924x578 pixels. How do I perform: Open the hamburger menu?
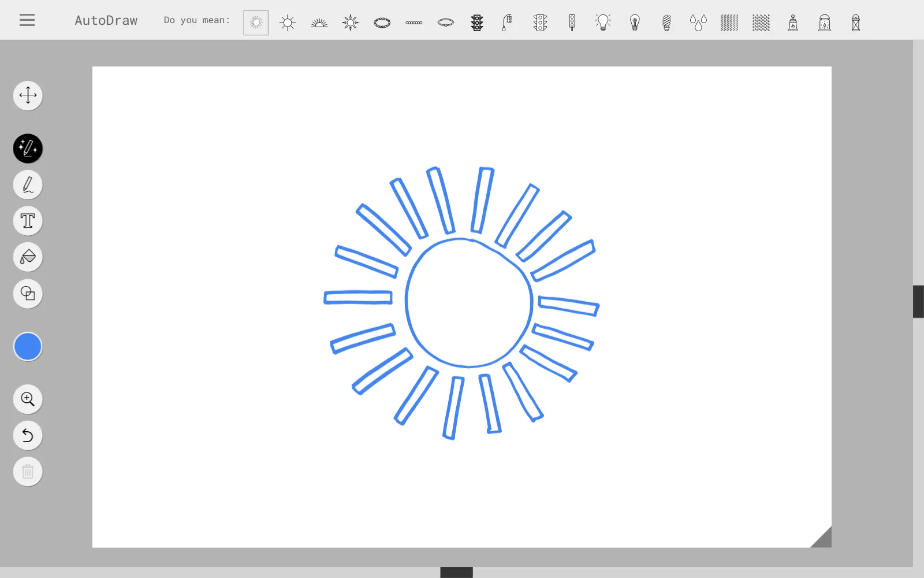coord(27,20)
